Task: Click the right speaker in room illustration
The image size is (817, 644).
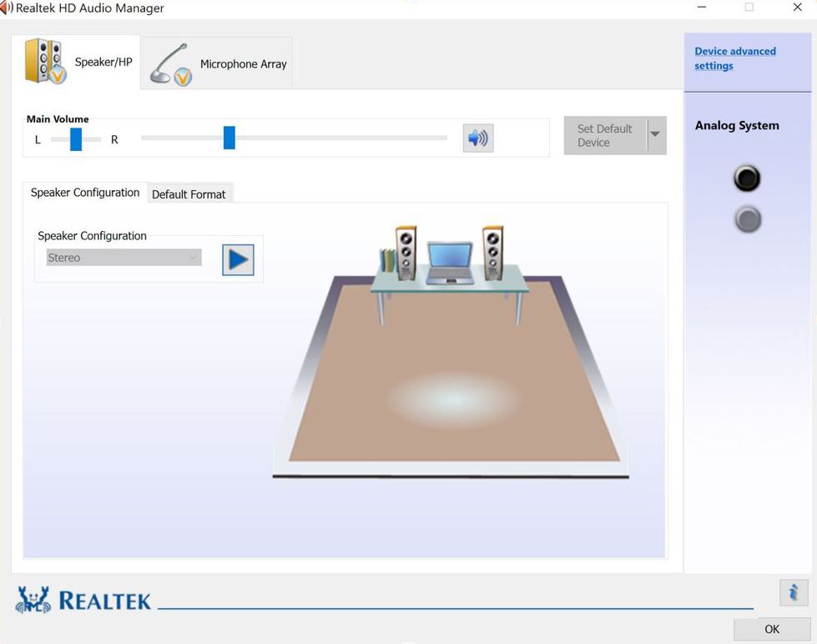Action: (x=492, y=252)
